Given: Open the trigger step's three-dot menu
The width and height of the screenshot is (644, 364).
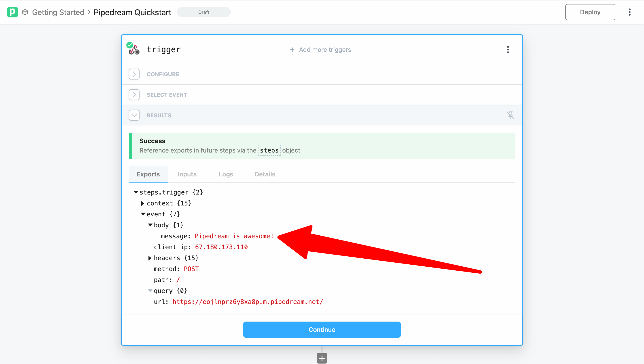Looking at the screenshot, I should 508,50.
